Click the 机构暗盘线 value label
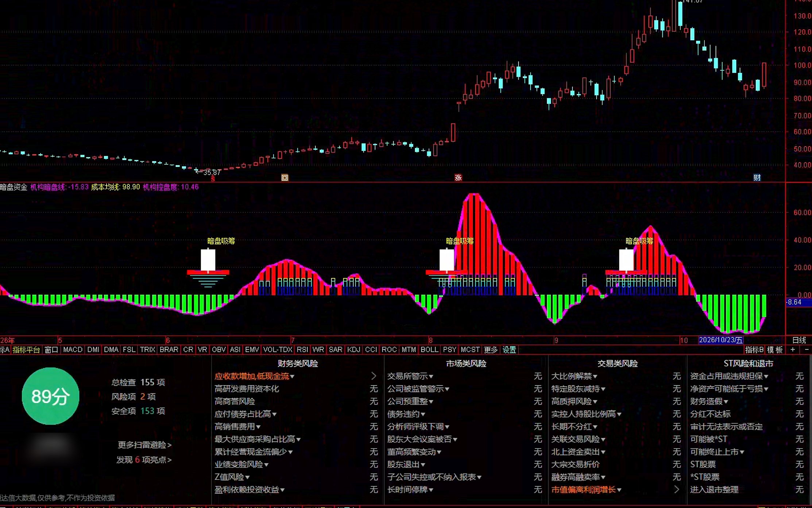The width and height of the screenshot is (812, 508). pos(59,187)
